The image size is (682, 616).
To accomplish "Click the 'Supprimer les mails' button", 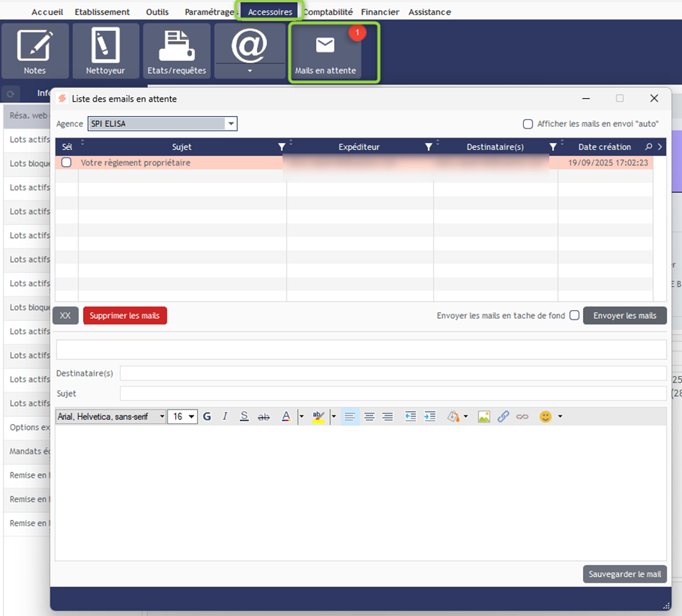I will (x=125, y=316).
